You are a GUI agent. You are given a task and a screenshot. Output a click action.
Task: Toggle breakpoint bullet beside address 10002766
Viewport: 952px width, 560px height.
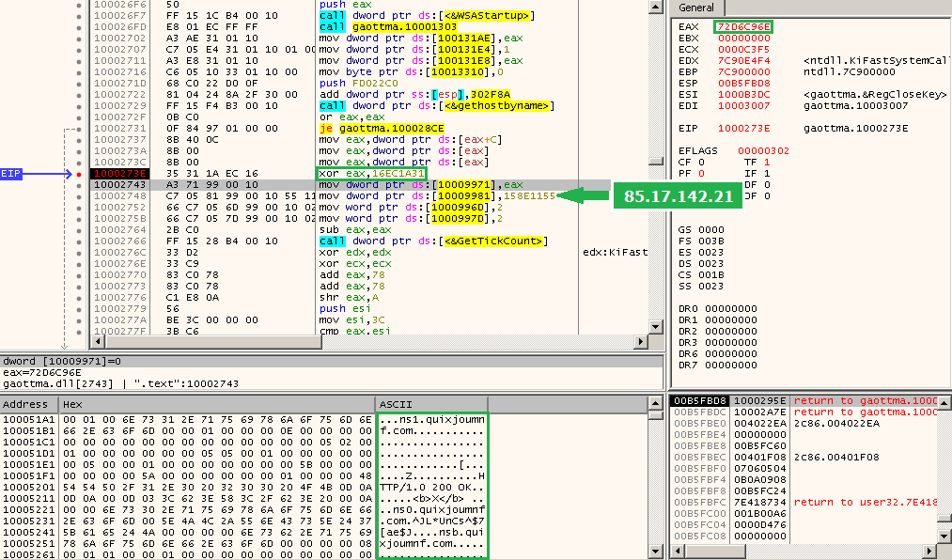[x=78, y=241]
